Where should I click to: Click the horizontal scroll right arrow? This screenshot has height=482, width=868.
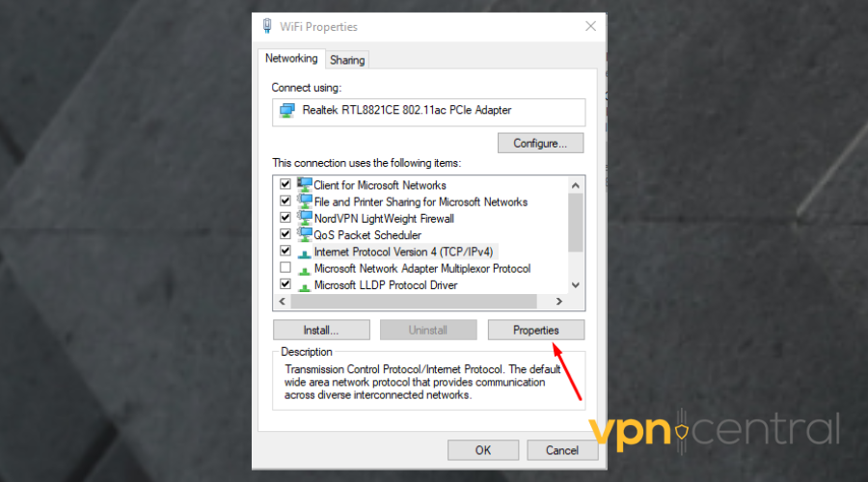559,301
